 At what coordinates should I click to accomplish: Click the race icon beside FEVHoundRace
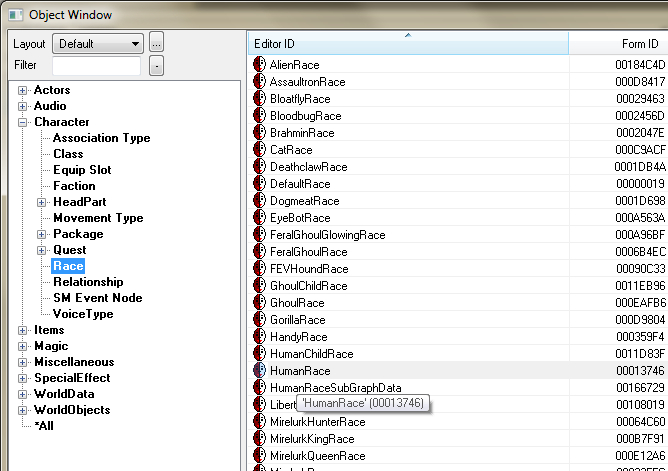click(259, 269)
